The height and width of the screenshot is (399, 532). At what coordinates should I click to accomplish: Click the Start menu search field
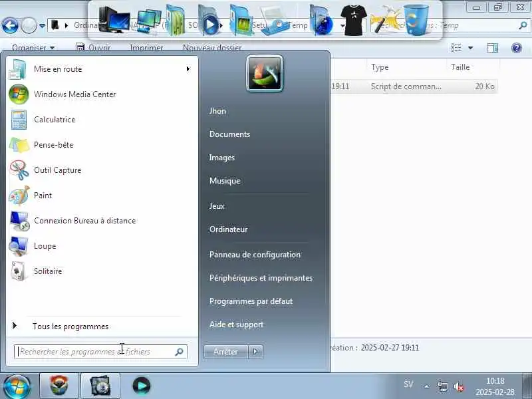(x=100, y=352)
